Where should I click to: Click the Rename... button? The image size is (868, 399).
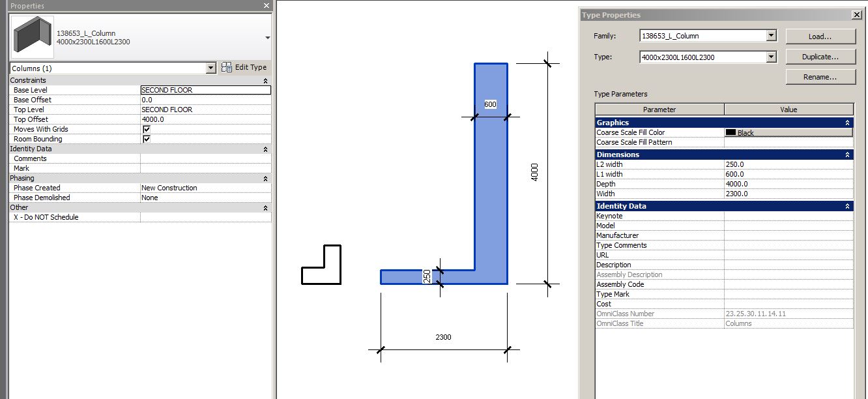coord(820,77)
